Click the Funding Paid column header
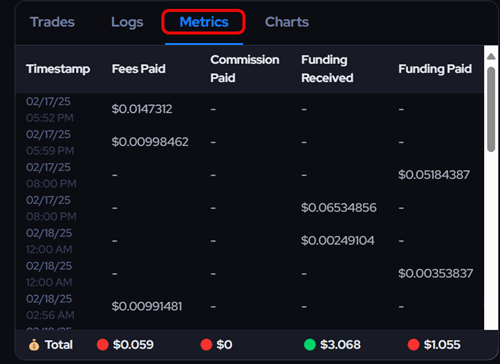This screenshot has height=364, width=500. pyautogui.click(x=435, y=69)
